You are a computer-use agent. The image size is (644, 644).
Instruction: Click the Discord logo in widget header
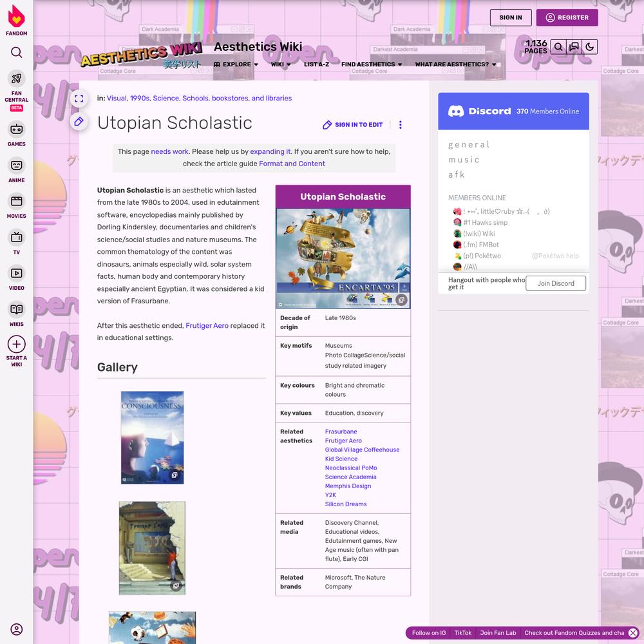(479, 111)
